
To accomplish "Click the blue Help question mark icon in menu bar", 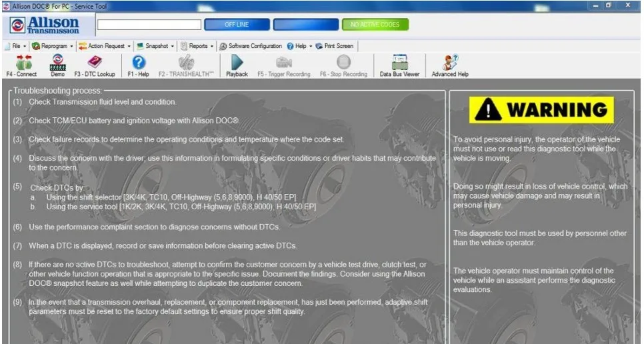I will click(291, 46).
